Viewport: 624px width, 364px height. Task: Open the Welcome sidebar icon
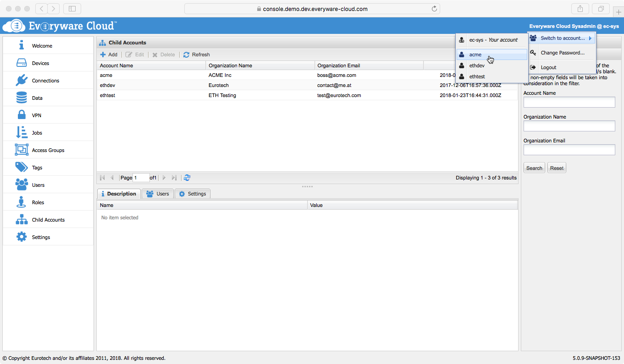(x=22, y=45)
